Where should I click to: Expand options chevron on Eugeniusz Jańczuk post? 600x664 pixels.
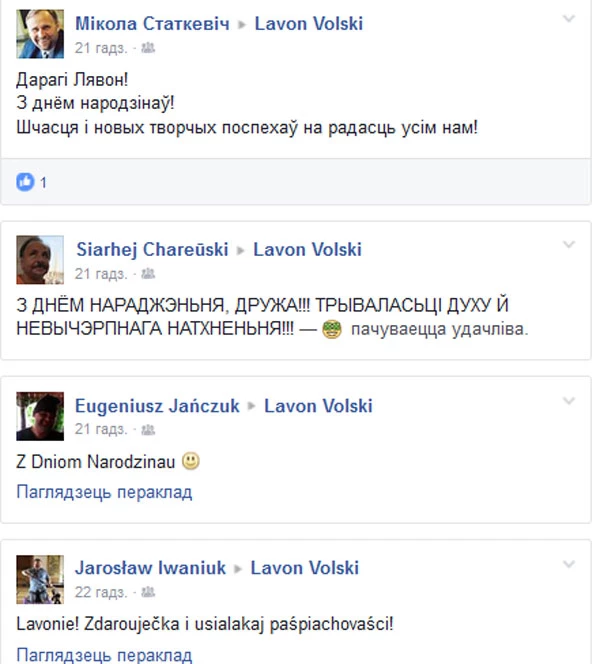(x=568, y=401)
